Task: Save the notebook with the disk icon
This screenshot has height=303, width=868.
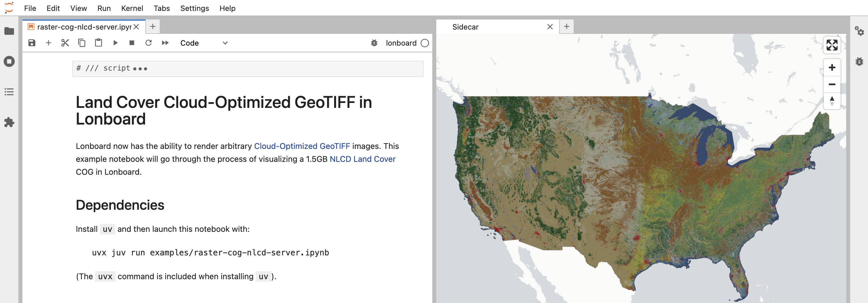Action: click(32, 43)
